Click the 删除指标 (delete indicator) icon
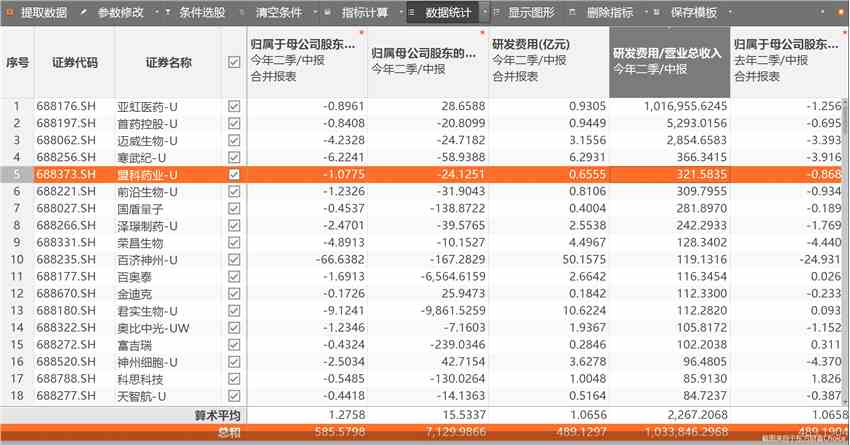This screenshot has width=850, height=445. [572, 12]
